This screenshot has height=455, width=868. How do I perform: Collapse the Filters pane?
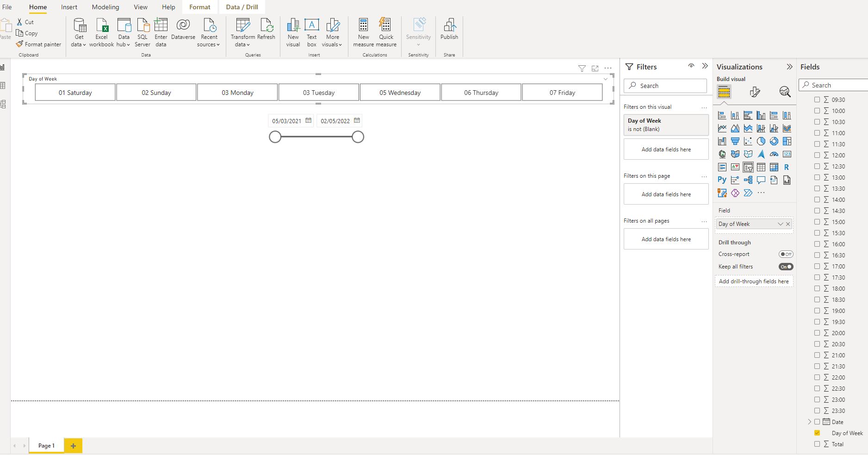click(x=705, y=66)
